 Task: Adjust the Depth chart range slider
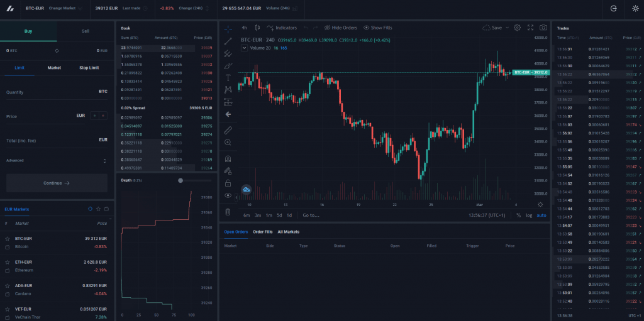pyautogui.click(x=180, y=180)
